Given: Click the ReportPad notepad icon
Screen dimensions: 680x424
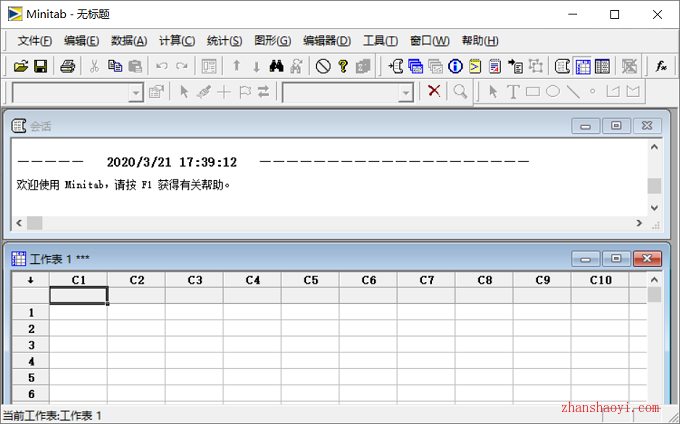Looking at the screenshot, I should pos(495,66).
